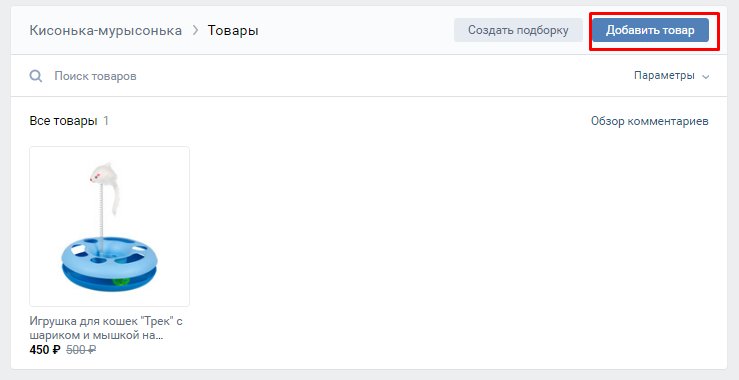This screenshot has width=739, height=380.
Task: Click the search magnifier icon
Action: click(36, 76)
